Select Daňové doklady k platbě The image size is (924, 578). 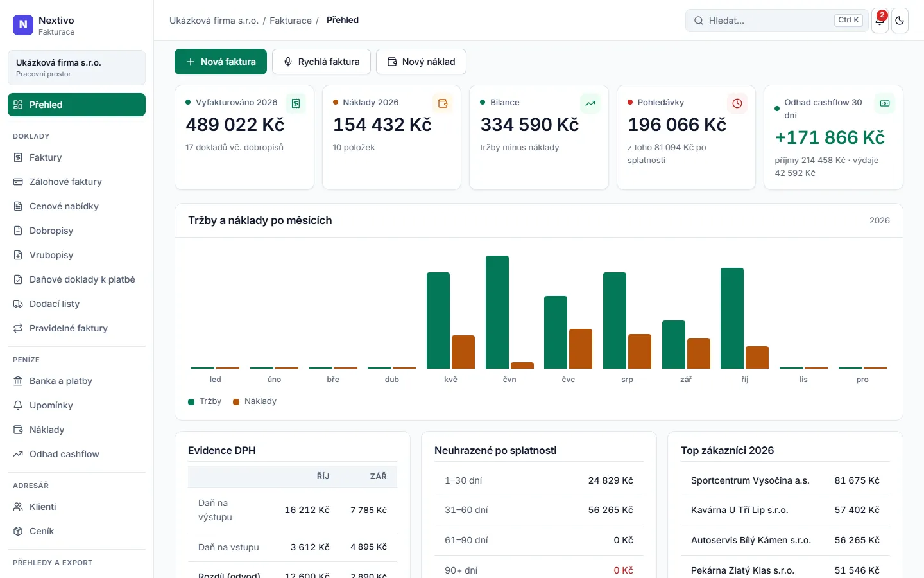76,279
